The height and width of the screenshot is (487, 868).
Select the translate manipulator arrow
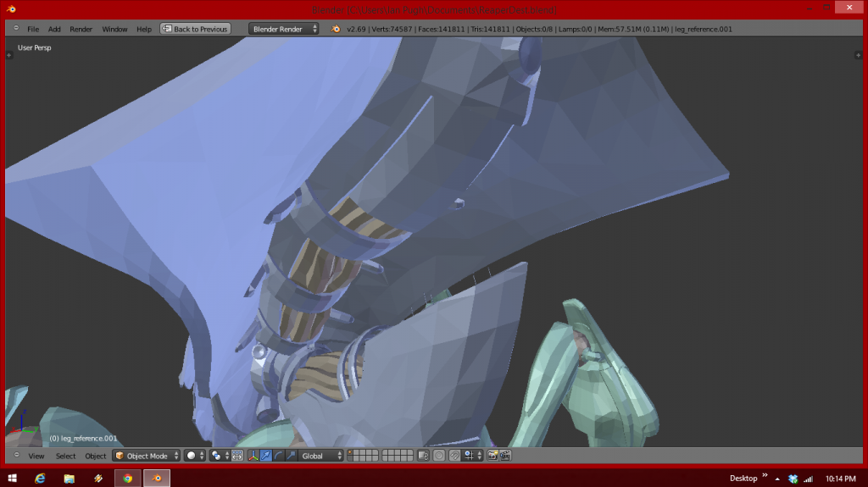pos(265,456)
